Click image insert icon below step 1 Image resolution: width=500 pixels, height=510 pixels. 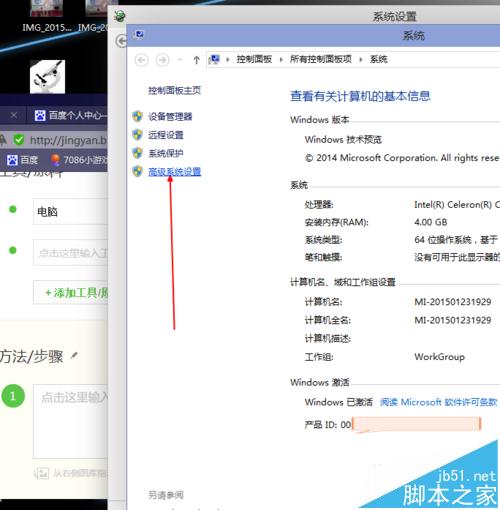coord(42,473)
